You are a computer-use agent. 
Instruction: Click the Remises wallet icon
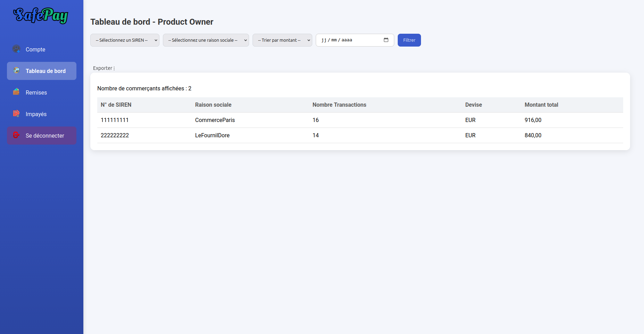(x=16, y=92)
